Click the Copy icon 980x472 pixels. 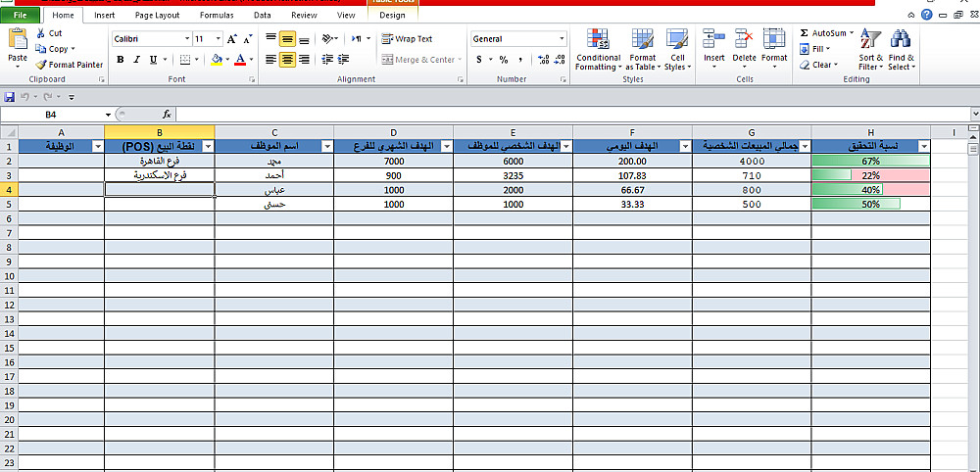[41, 49]
